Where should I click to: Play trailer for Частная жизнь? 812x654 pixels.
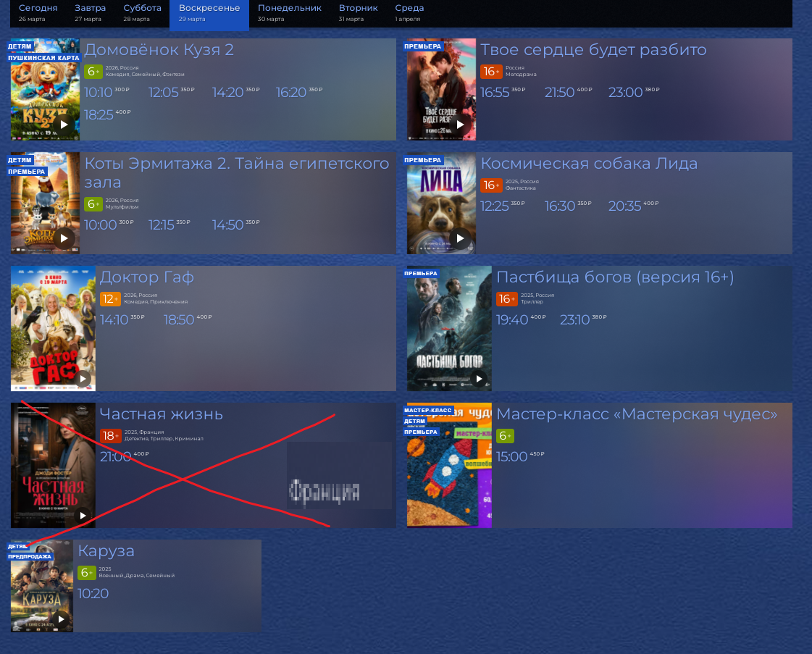[x=83, y=515]
